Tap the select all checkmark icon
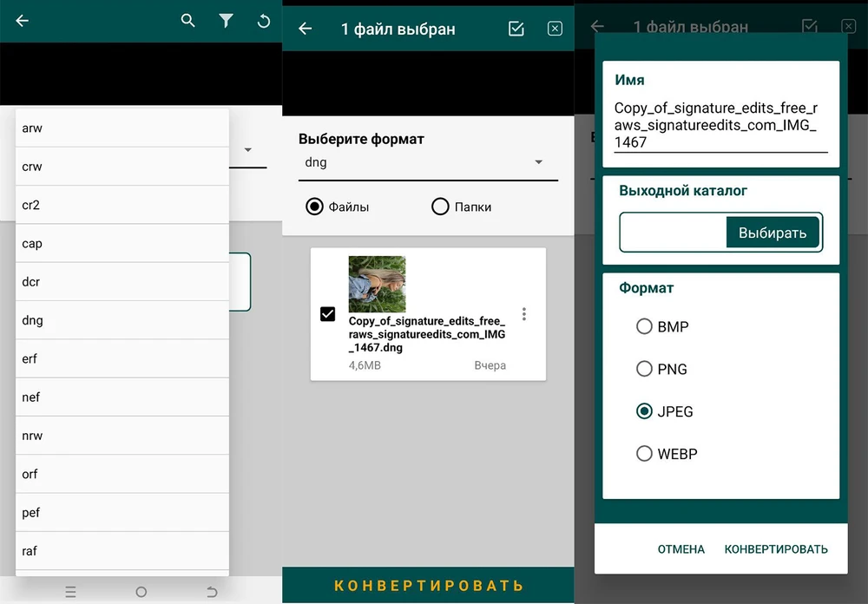This screenshot has height=604, width=868. 516,29
